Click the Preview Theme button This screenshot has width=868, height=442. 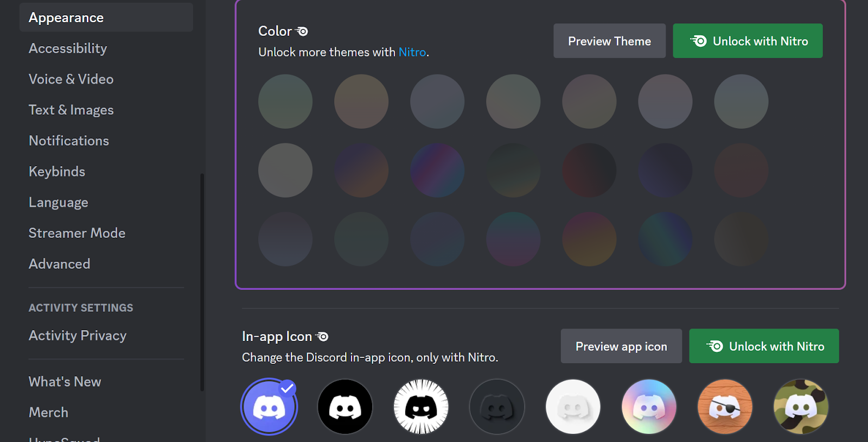[609, 41]
